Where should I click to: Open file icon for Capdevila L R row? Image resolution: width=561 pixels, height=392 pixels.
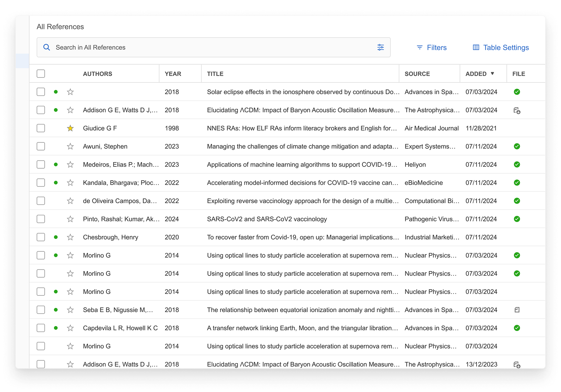pyautogui.click(x=517, y=328)
